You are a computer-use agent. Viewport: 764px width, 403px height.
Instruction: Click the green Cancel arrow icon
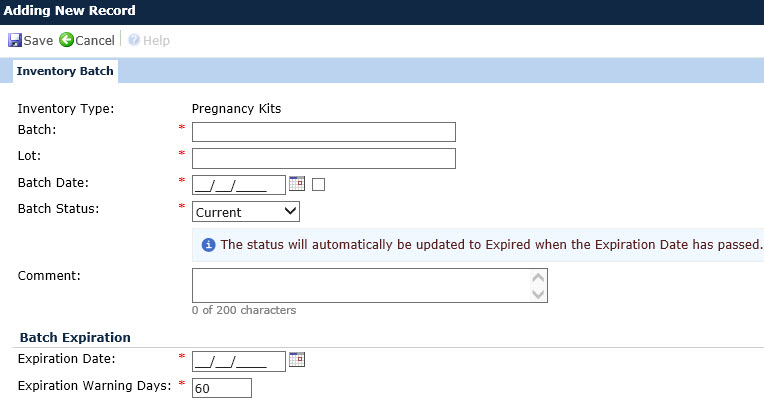[x=67, y=41]
